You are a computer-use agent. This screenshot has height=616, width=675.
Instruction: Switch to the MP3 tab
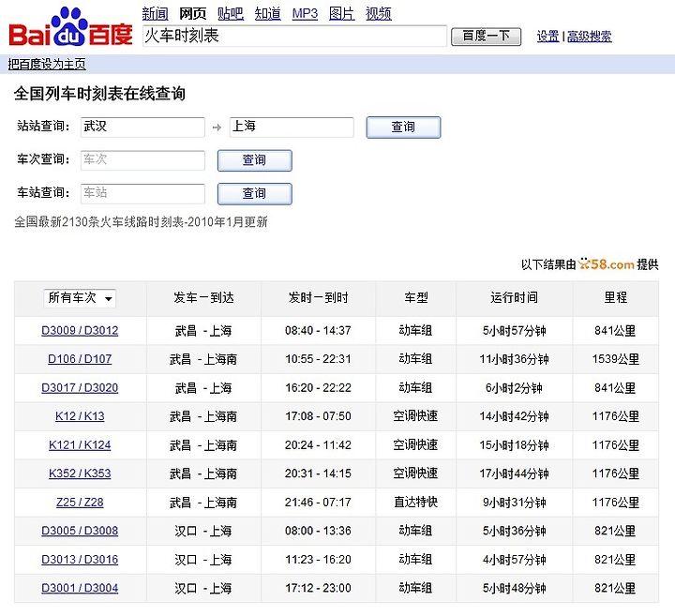tap(305, 13)
